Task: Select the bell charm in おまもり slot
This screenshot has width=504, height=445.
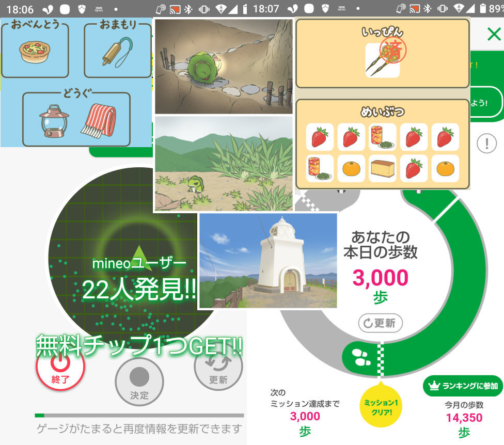Action: coord(118,52)
